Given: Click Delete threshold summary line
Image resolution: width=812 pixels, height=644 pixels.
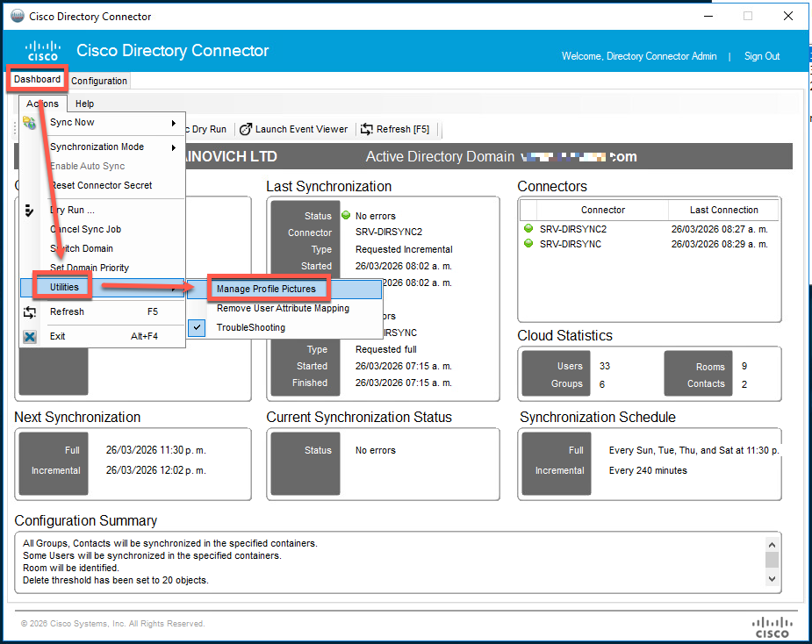Looking at the screenshot, I should (x=116, y=580).
